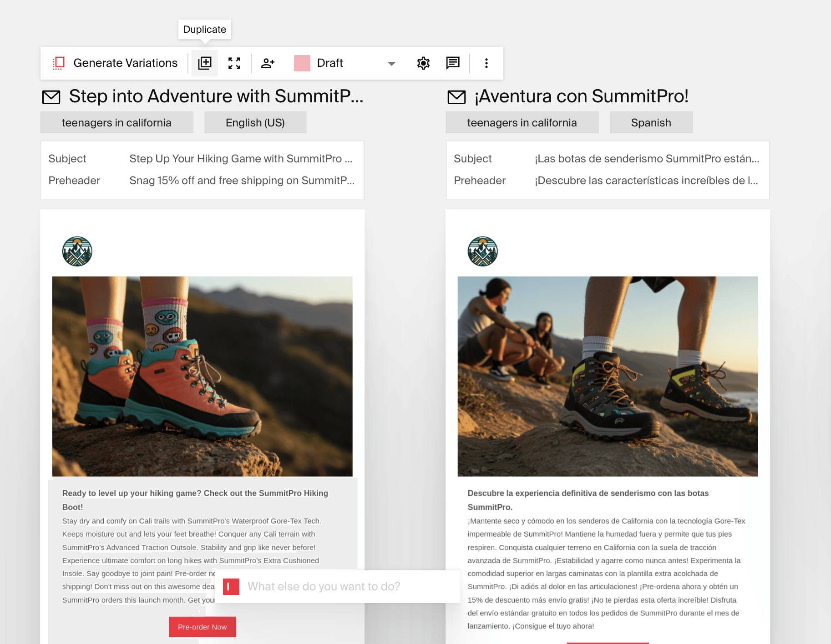
Task: Click the Pre-order Now button
Action: pos(202,627)
